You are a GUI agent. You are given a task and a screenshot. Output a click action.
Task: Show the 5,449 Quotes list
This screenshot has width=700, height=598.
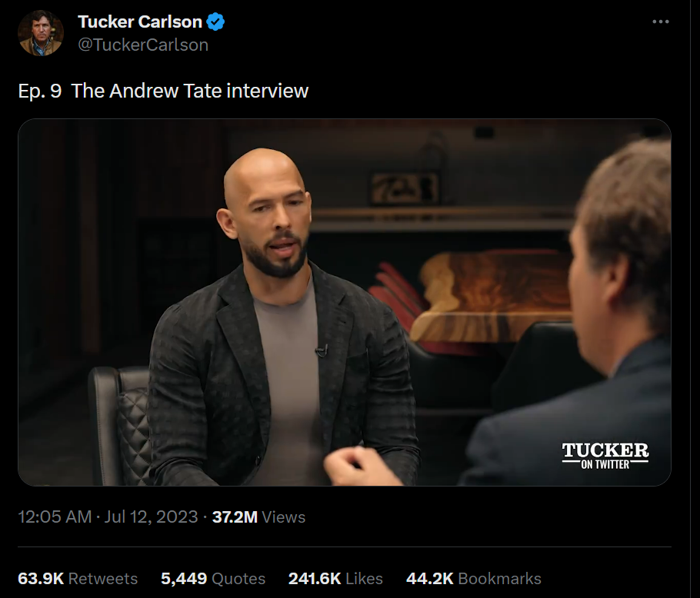[213, 578]
